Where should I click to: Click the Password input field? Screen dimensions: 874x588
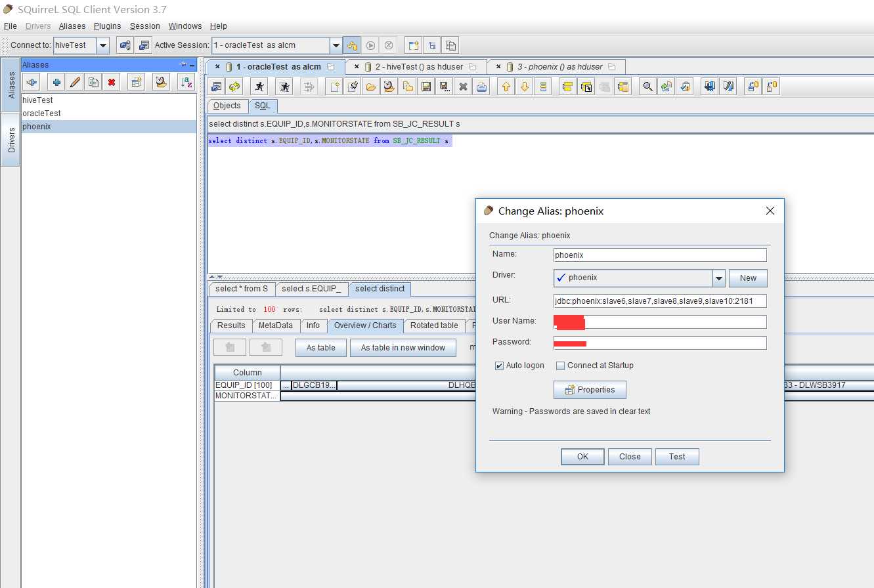tap(660, 343)
